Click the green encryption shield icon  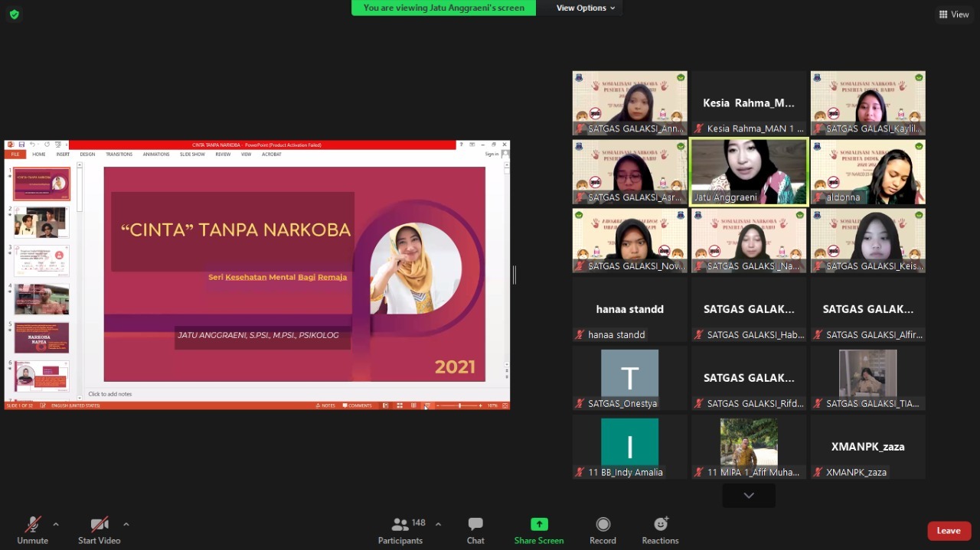tap(14, 14)
